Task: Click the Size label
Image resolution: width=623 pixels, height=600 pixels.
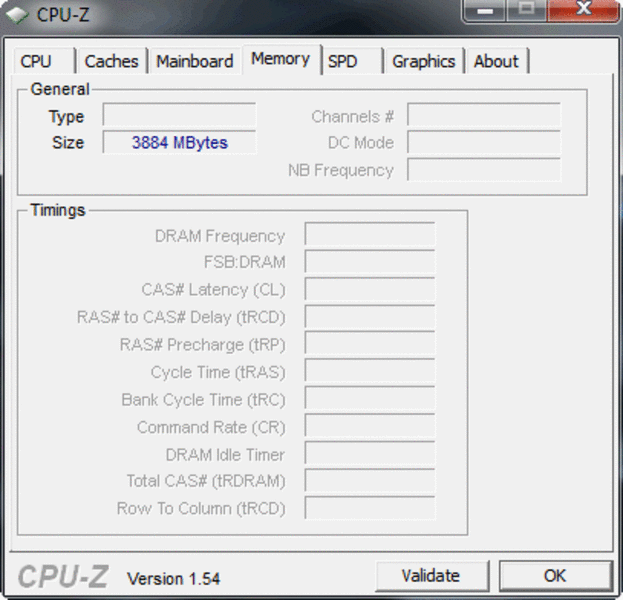Action: tap(68, 143)
